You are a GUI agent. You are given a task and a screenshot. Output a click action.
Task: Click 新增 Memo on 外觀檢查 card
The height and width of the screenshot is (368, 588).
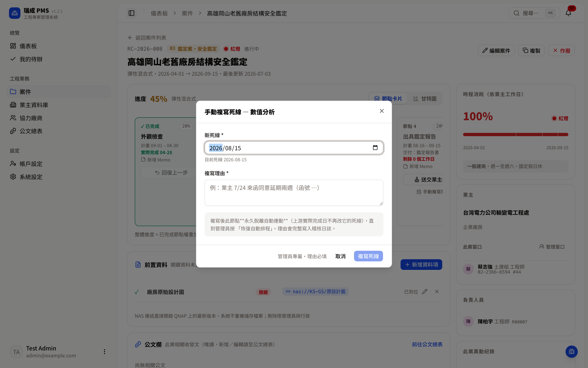coord(156,160)
